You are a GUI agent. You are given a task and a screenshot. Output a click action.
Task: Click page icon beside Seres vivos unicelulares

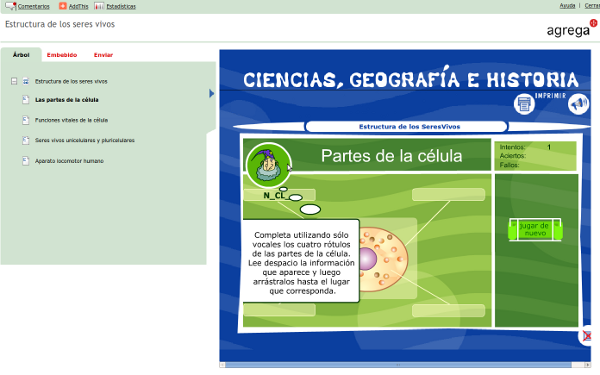pos(26,140)
